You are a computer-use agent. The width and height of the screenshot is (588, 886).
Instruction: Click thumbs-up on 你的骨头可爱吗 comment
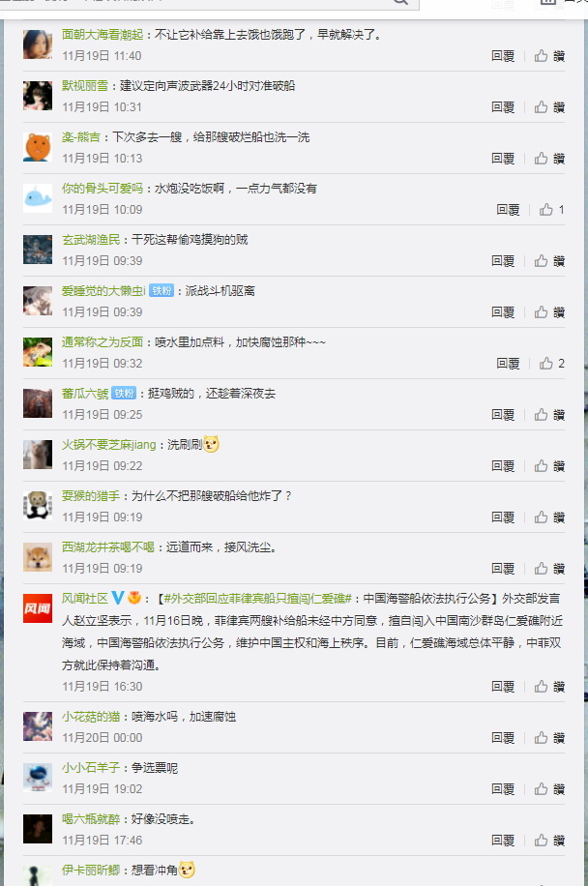click(551, 210)
